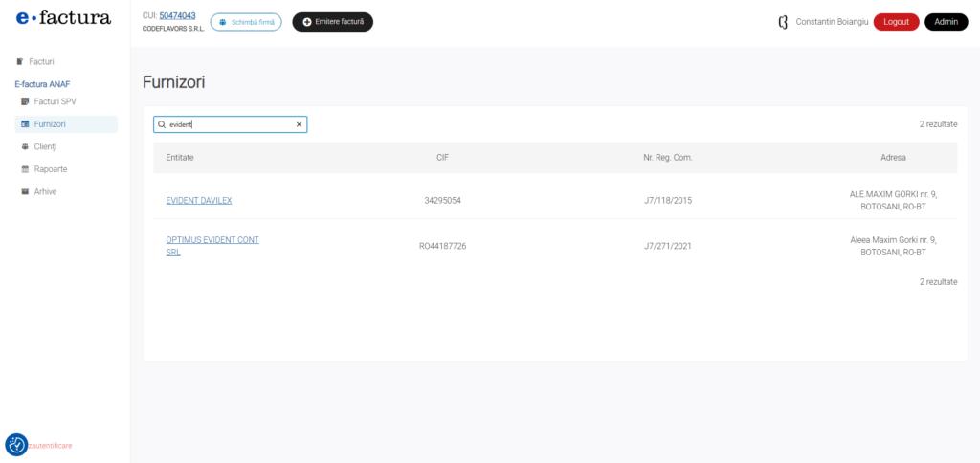Open the accessibility widget icon

point(16,445)
